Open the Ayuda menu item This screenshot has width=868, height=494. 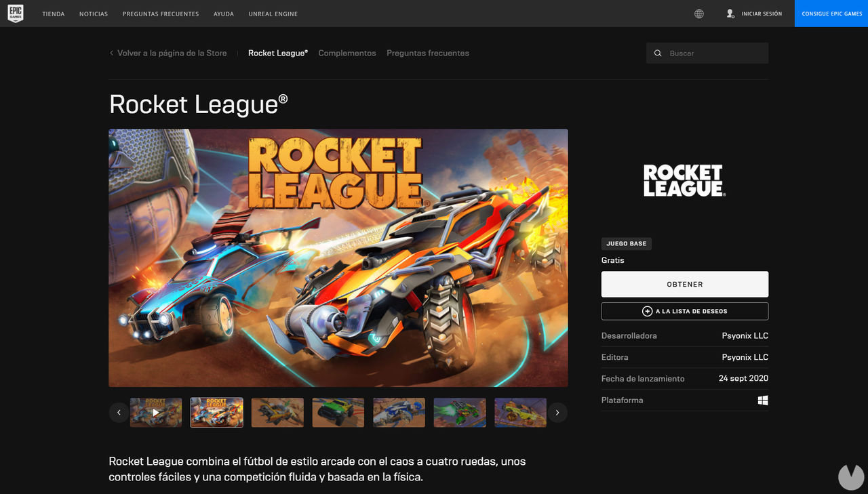tap(223, 14)
